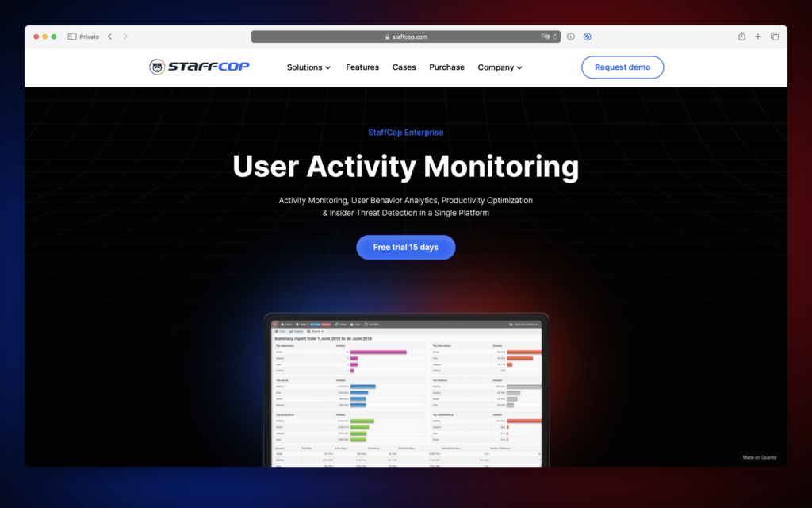Go to the Cases page
Image resolution: width=812 pixels, height=508 pixels.
click(x=404, y=67)
